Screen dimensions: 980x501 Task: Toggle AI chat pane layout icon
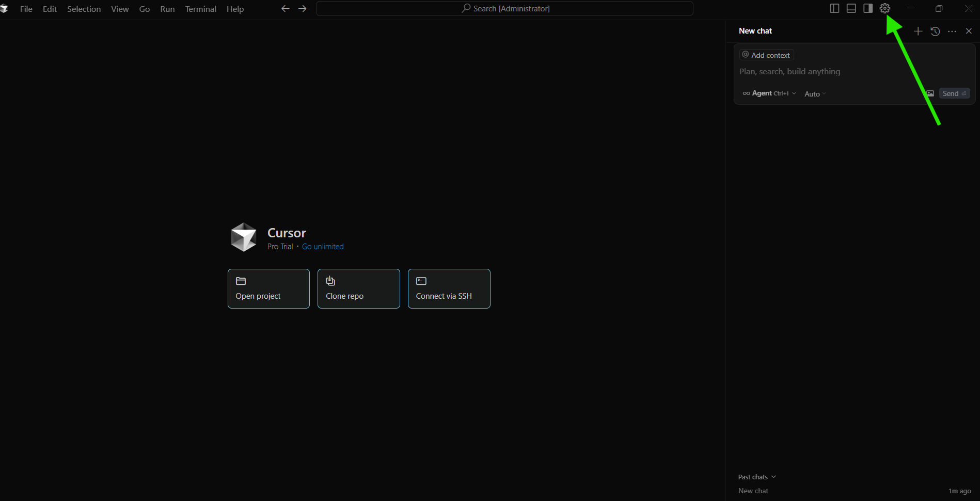tap(868, 8)
